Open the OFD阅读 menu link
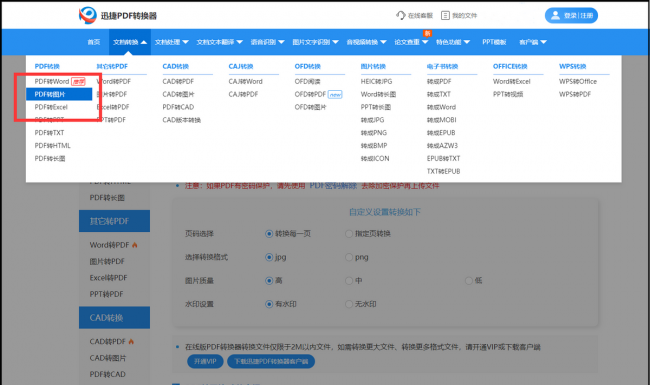The height and width of the screenshot is (385, 650). point(308,82)
